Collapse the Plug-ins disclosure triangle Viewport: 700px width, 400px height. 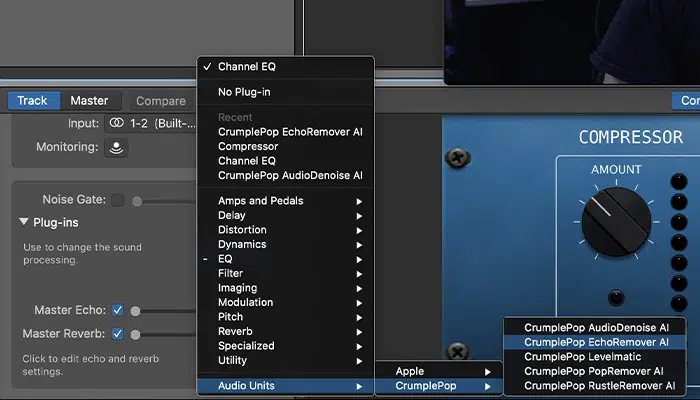click(24, 222)
